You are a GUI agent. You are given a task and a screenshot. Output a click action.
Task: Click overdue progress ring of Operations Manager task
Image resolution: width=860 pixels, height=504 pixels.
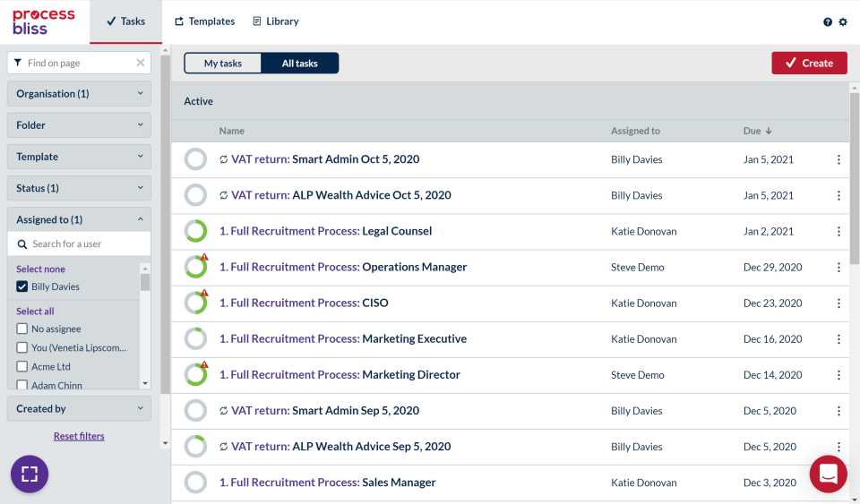coord(195,268)
